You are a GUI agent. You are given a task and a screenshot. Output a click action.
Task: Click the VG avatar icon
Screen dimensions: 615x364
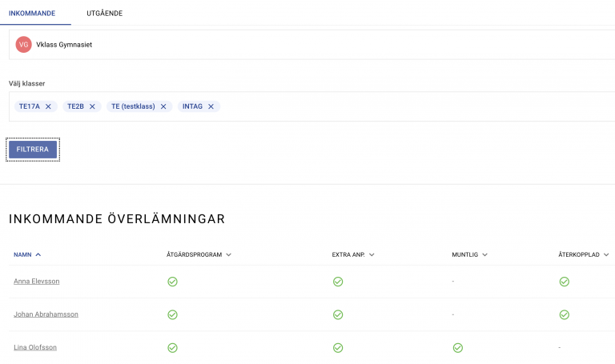24,45
